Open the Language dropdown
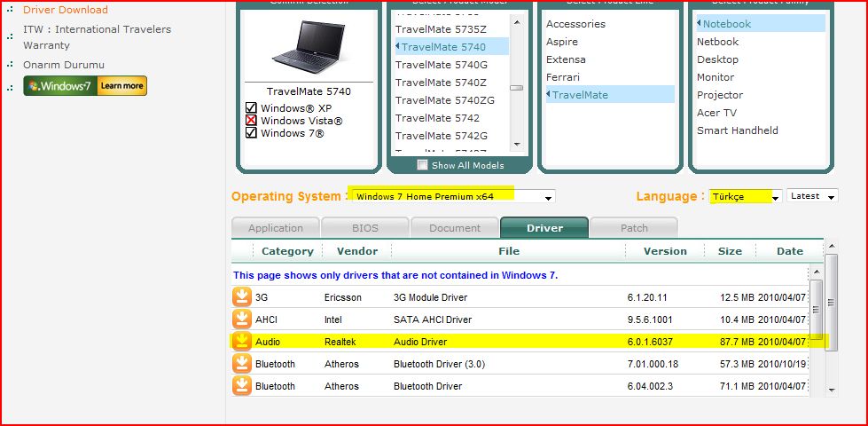Viewport: 868px width, 426px height. coord(776,197)
